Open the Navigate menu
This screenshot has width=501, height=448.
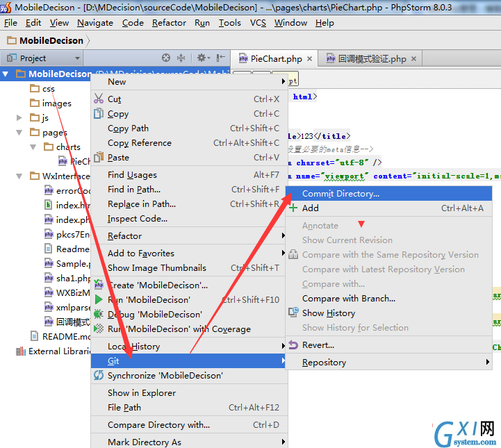[x=95, y=23]
